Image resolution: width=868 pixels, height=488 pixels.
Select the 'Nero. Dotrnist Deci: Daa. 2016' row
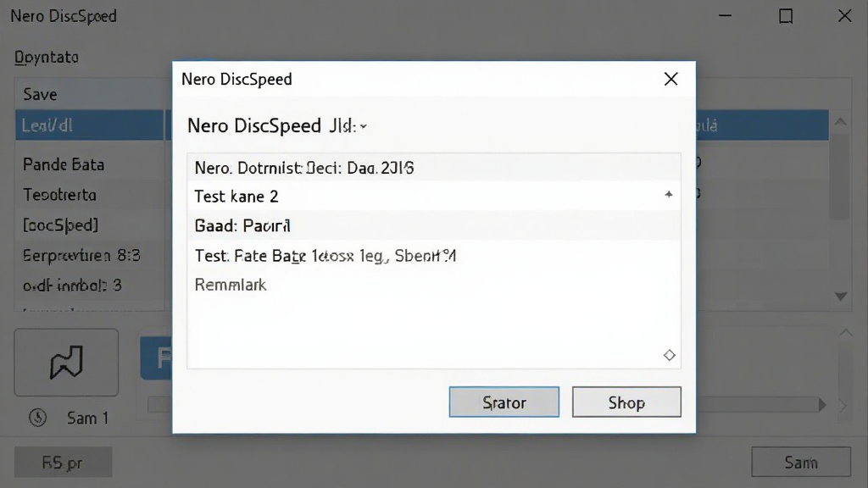tap(433, 168)
